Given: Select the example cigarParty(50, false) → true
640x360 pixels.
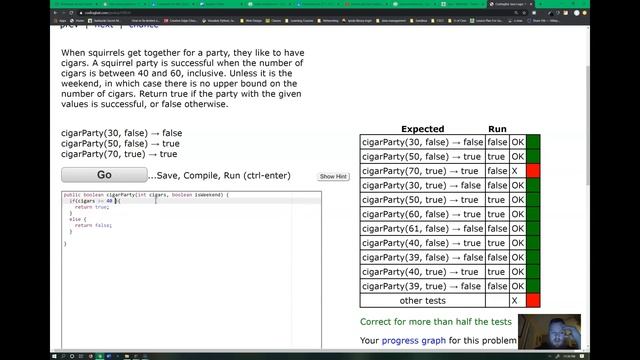Looking at the screenshot, I should [120, 144].
